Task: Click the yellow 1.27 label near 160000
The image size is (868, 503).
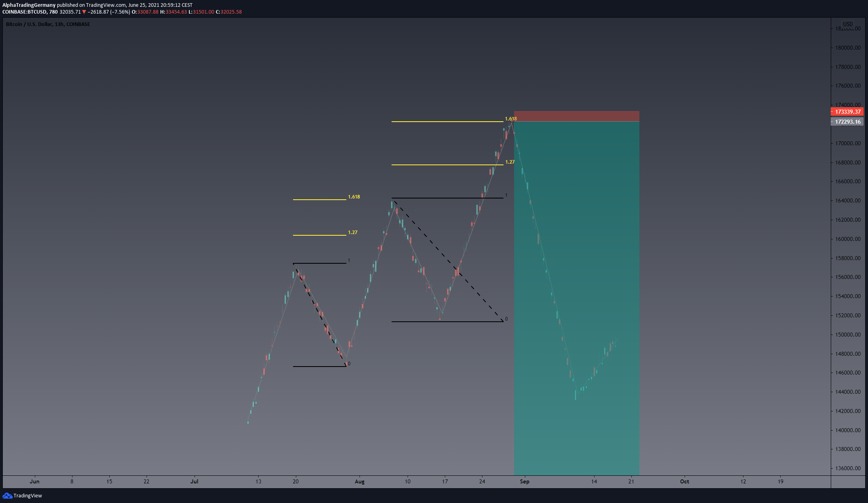Action: point(353,232)
